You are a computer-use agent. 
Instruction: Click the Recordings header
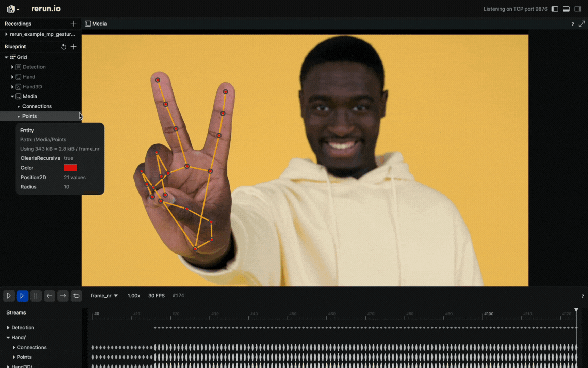18,24
